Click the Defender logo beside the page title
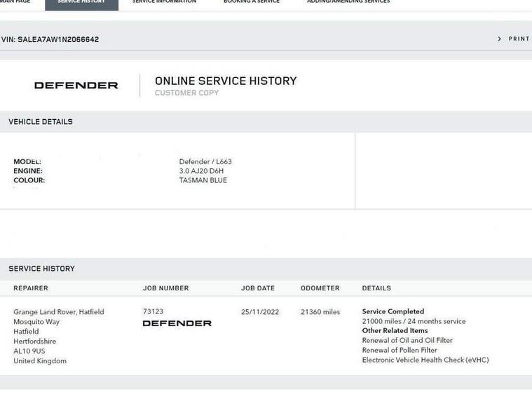This screenshot has height=399, width=532. (x=76, y=86)
